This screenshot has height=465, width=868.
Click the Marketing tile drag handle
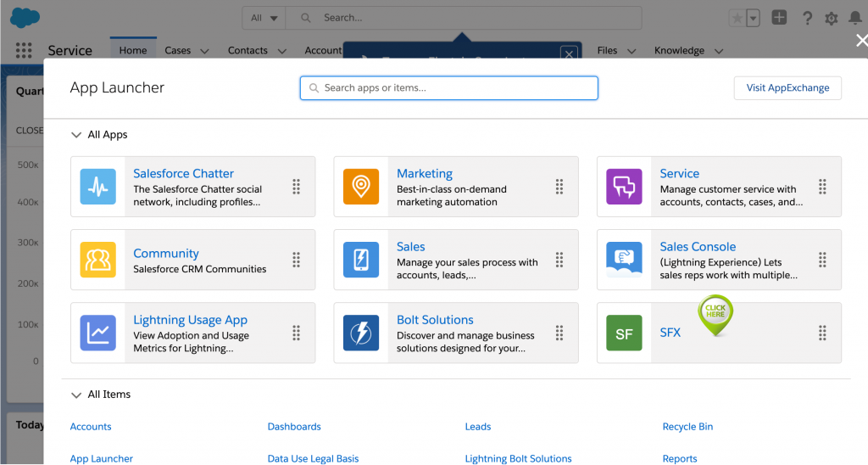coord(559,187)
